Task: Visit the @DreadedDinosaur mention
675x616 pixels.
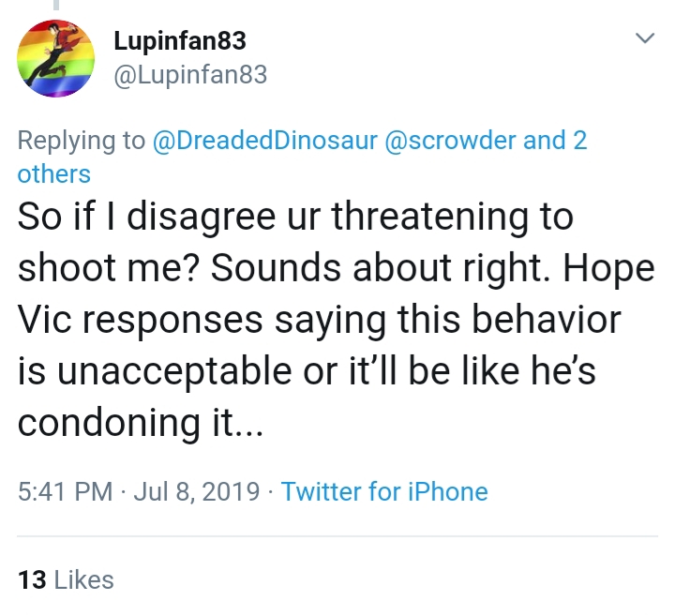Action: point(265,141)
